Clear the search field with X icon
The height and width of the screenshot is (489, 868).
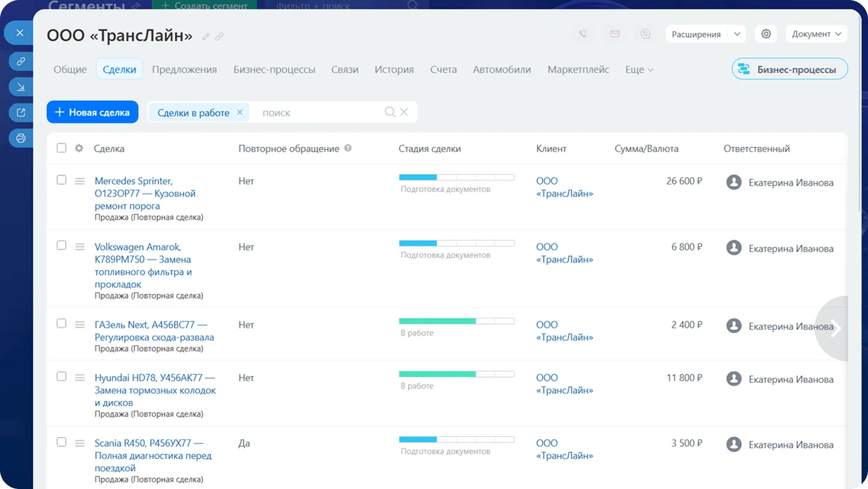(x=404, y=112)
